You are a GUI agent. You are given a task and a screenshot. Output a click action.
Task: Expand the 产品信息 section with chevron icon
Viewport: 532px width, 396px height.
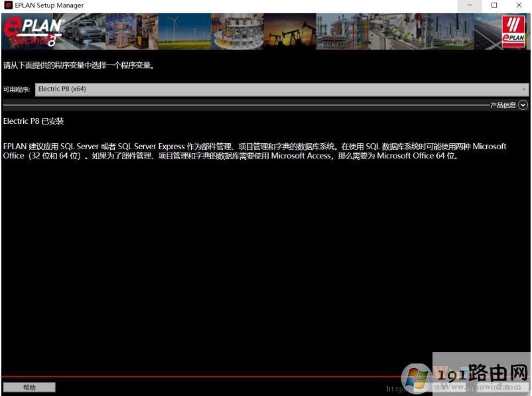coord(523,105)
